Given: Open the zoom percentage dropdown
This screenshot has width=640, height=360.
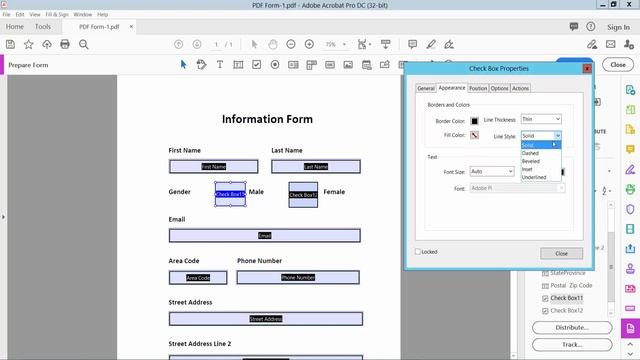Looking at the screenshot, I should click(344, 44).
